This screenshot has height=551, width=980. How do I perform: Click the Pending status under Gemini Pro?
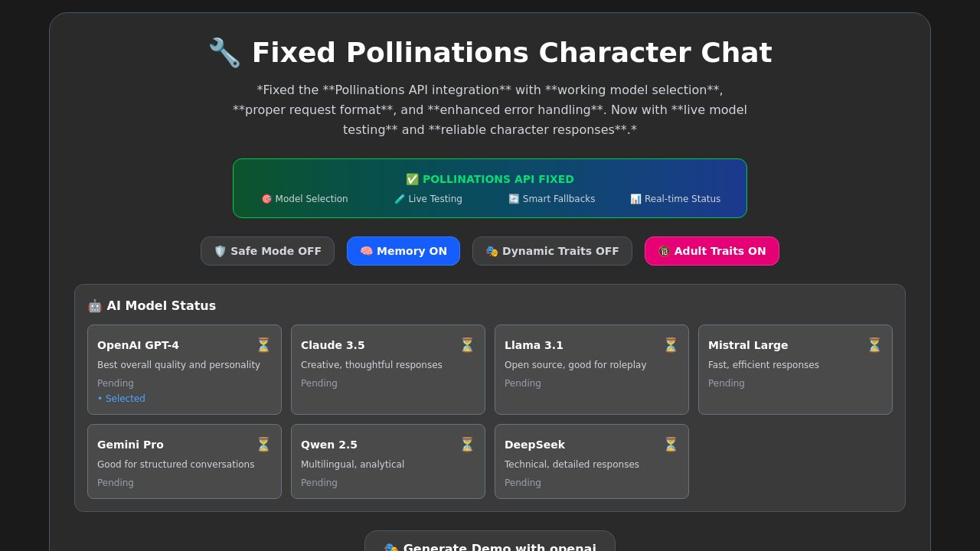pos(116,483)
